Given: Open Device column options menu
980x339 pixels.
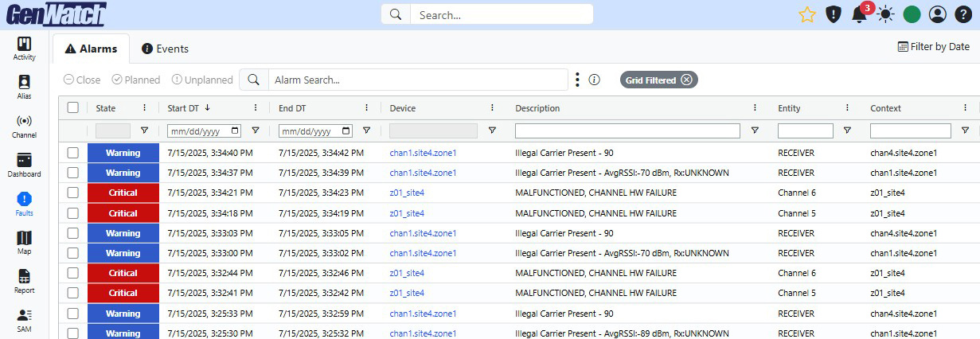Looking at the screenshot, I should coord(492,107).
